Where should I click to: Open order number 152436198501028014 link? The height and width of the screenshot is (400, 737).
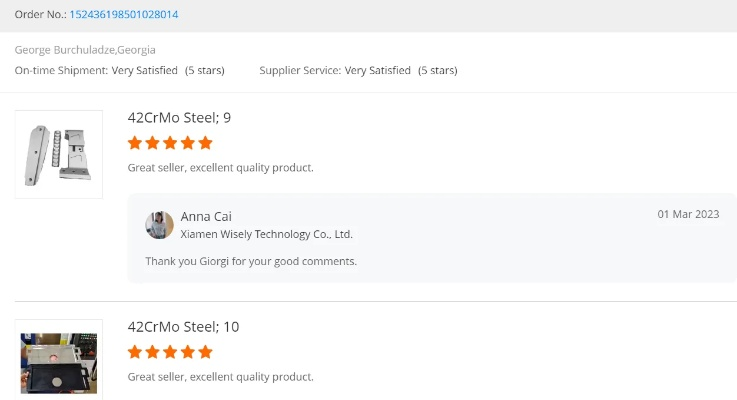tap(124, 15)
